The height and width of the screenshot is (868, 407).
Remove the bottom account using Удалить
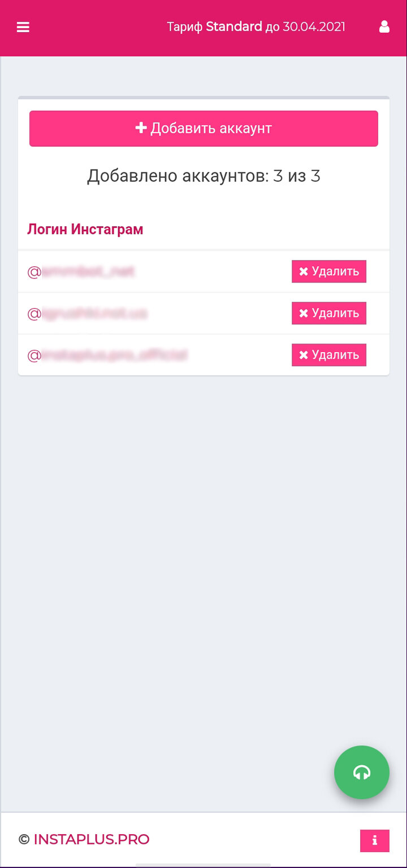point(329,355)
